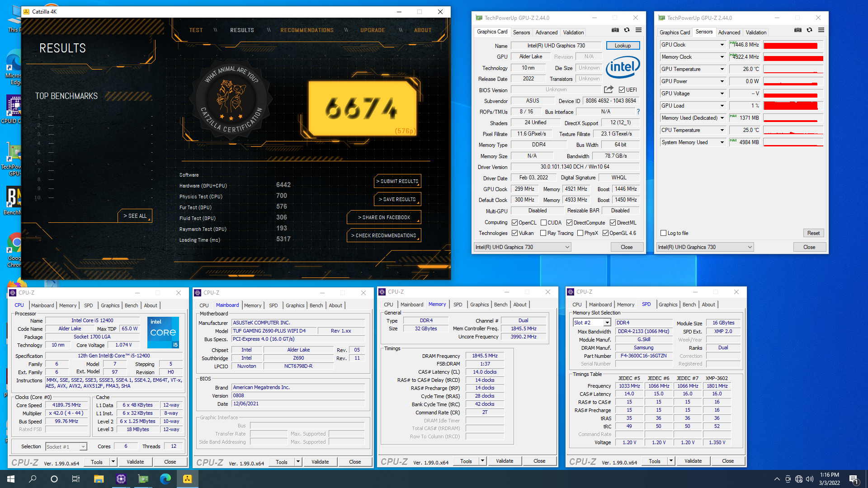Viewport: 868px width, 488px height.
Task: Click the network icon in system tray
Action: (x=799, y=479)
